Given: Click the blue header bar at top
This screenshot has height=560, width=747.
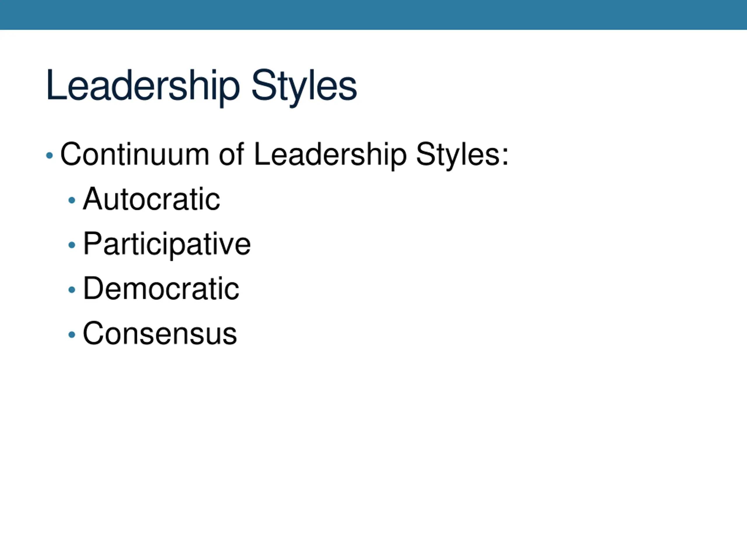Looking at the screenshot, I should 373,15.
